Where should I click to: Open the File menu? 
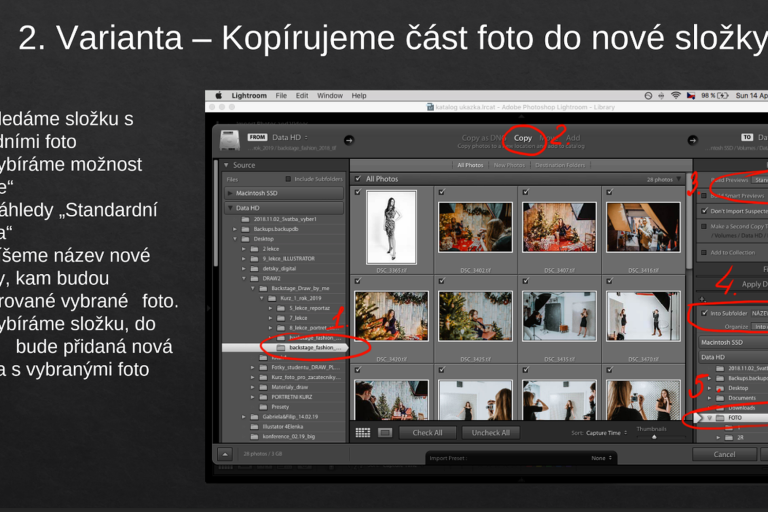point(281,96)
